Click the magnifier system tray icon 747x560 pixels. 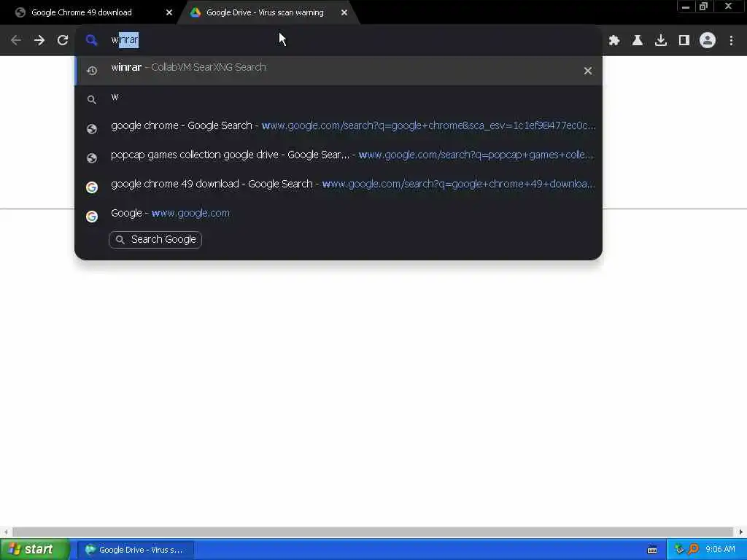click(x=693, y=550)
